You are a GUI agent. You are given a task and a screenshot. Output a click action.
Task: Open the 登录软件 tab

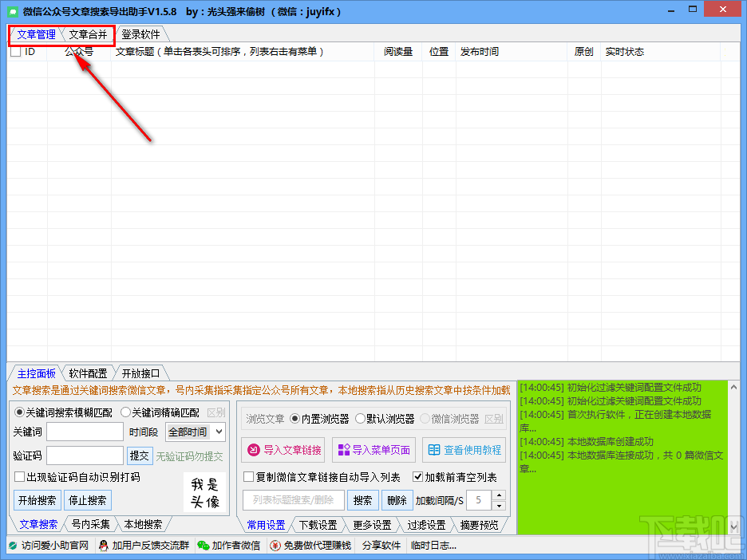pos(140,34)
